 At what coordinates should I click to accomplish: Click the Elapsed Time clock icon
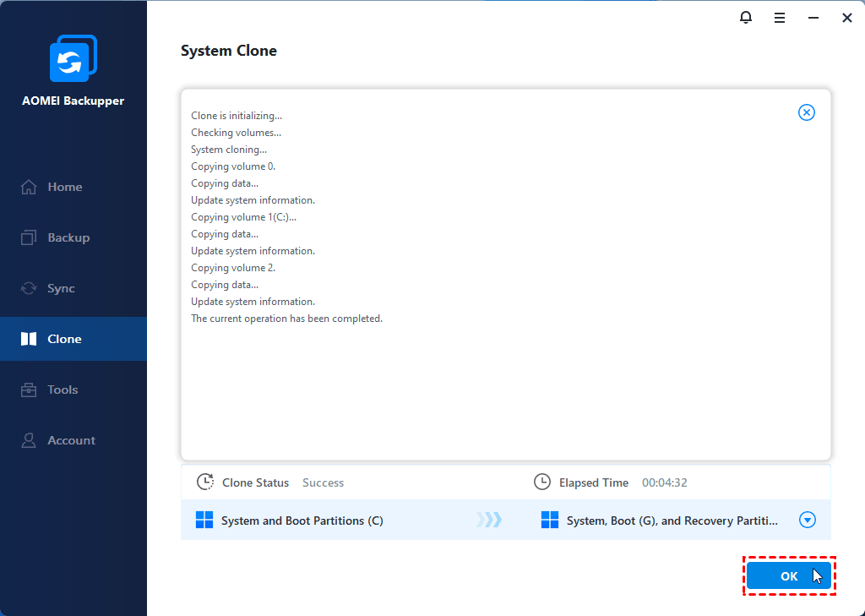pyautogui.click(x=542, y=482)
